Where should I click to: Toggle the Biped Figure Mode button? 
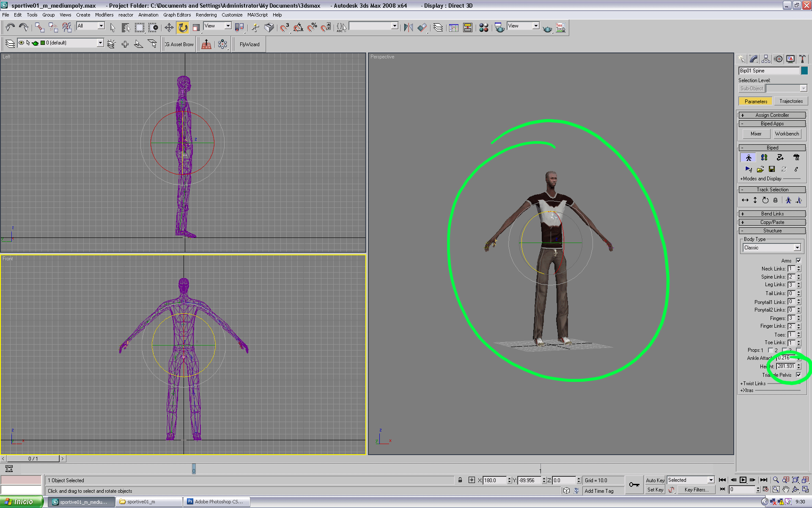pyautogui.click(x=748, y=157)
